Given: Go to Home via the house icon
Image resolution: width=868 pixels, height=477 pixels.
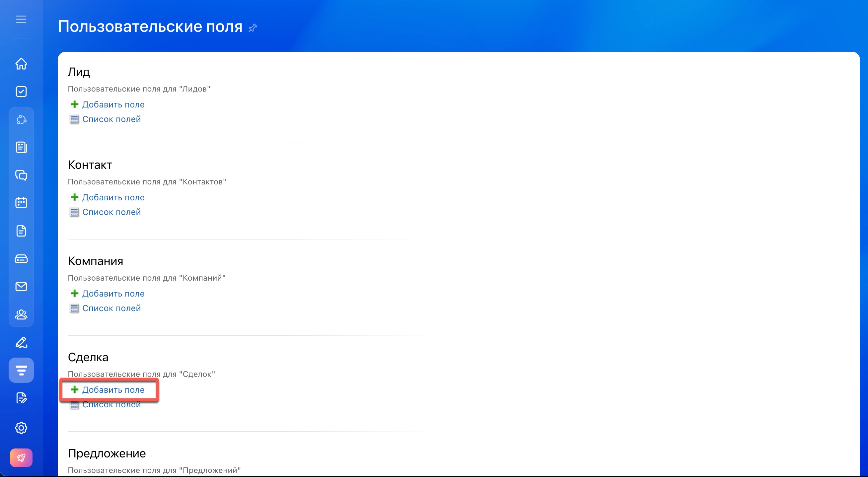Looking at the screenshot, I should [21, 64].
